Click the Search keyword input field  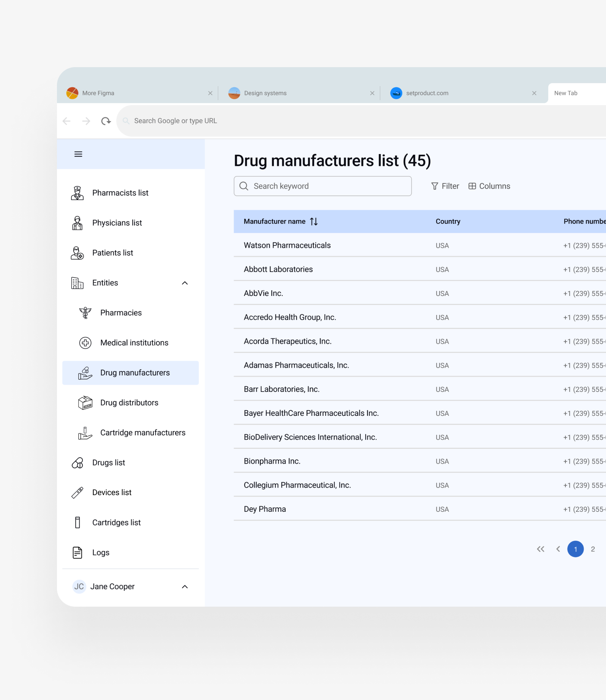(x=323, y=186)
